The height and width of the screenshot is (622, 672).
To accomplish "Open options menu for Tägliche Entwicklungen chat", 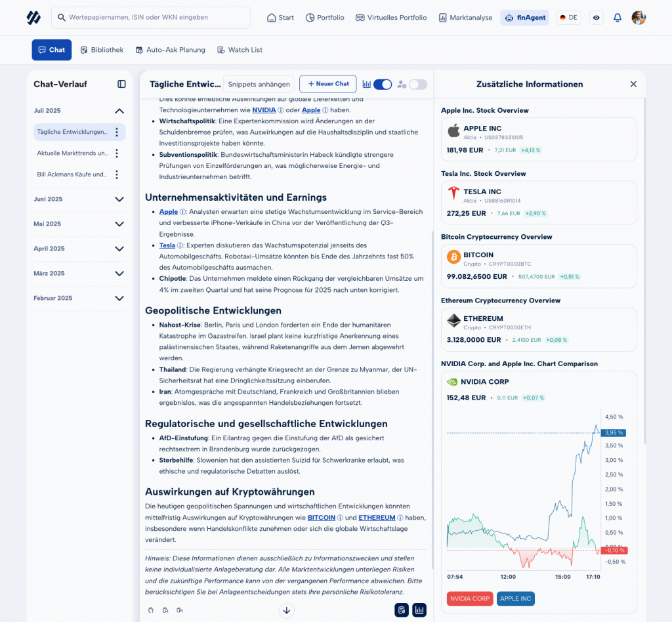I will click(x=117, y=132).
